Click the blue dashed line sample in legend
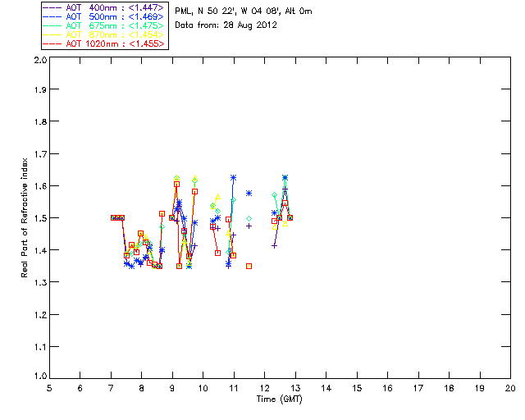 (x=52, y=16)
